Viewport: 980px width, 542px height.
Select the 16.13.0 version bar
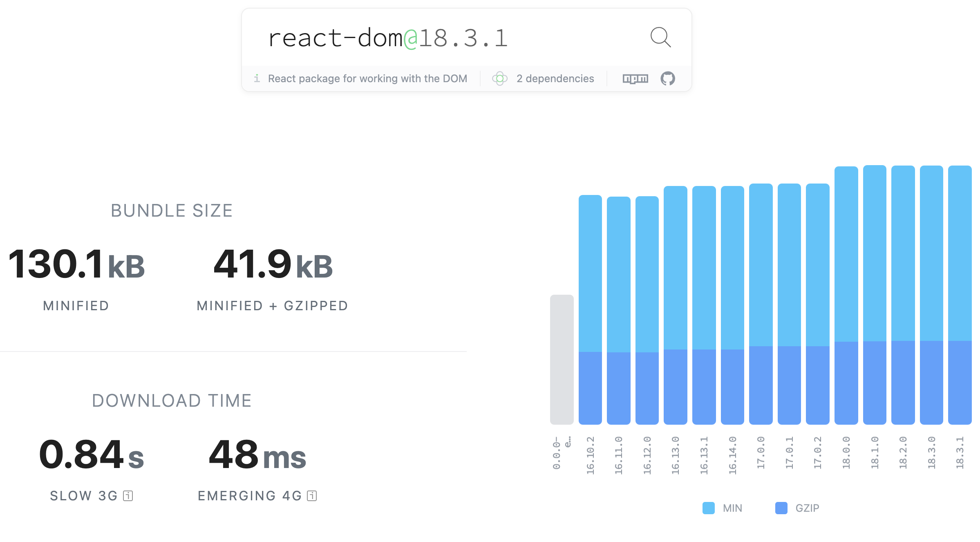coord(675,305)
